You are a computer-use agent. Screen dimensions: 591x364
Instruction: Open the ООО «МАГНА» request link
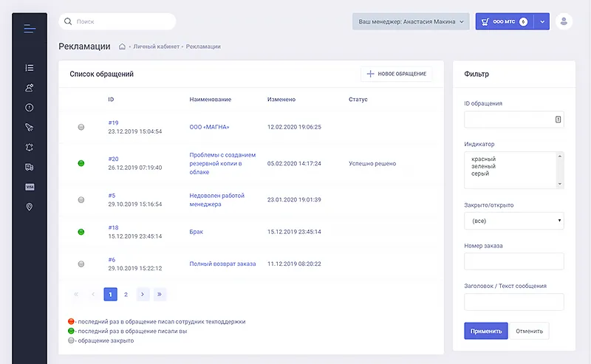click(x=209, y=127)
